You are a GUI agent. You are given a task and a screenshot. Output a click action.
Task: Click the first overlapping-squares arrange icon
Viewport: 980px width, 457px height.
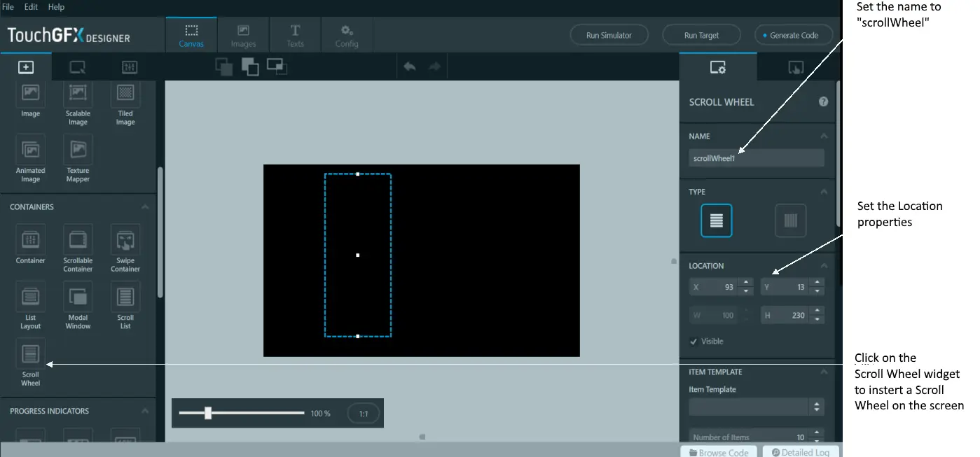224,67
